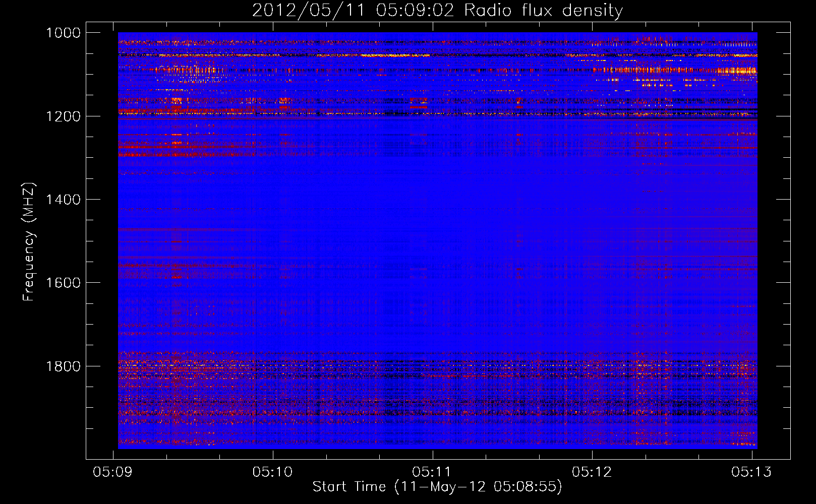The image size is (816, 504).
Task: Click the 1400 frequency tick label
Action: click(x=63, y=200)
